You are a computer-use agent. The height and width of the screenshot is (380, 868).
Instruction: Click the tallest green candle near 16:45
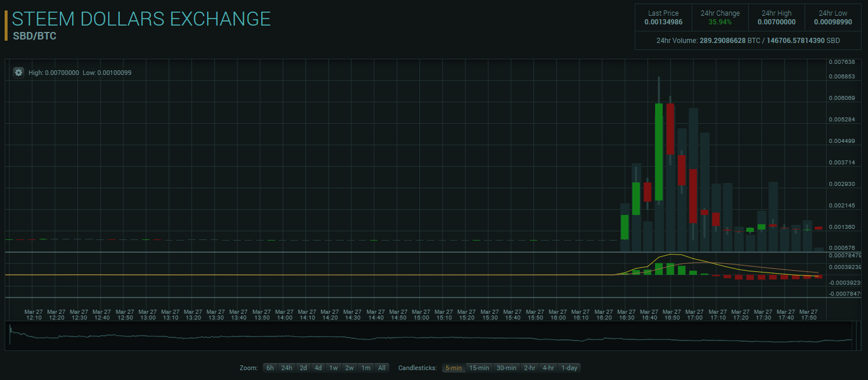(x=659, y=152)
